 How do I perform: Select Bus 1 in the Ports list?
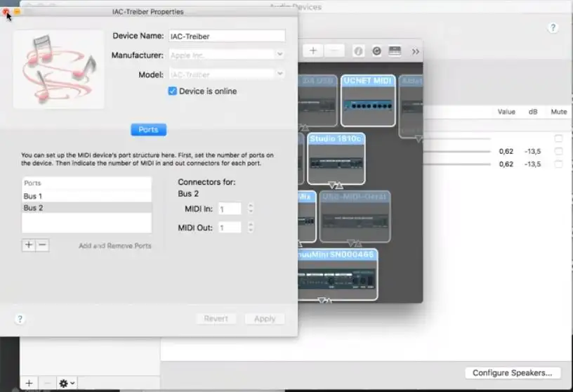pyautogui.click(x=86, y=196)
